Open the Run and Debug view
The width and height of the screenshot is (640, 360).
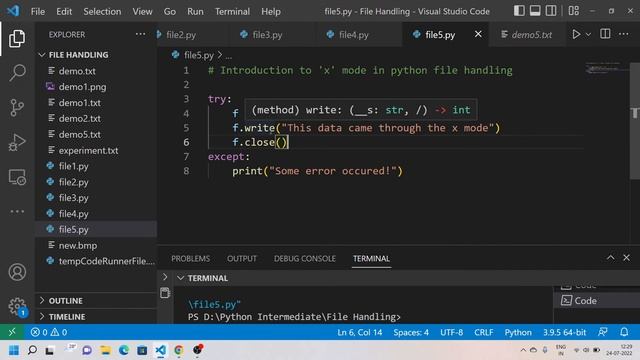[x=17, y=142]
